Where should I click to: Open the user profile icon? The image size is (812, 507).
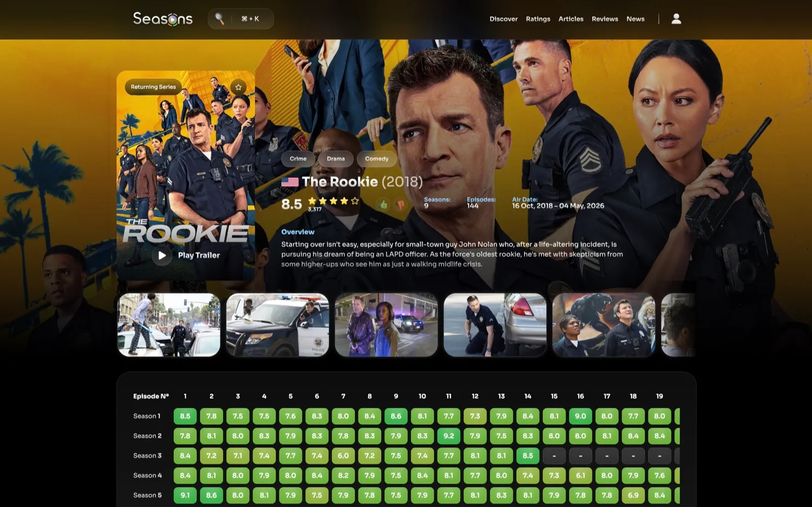[x=676, y=19]
